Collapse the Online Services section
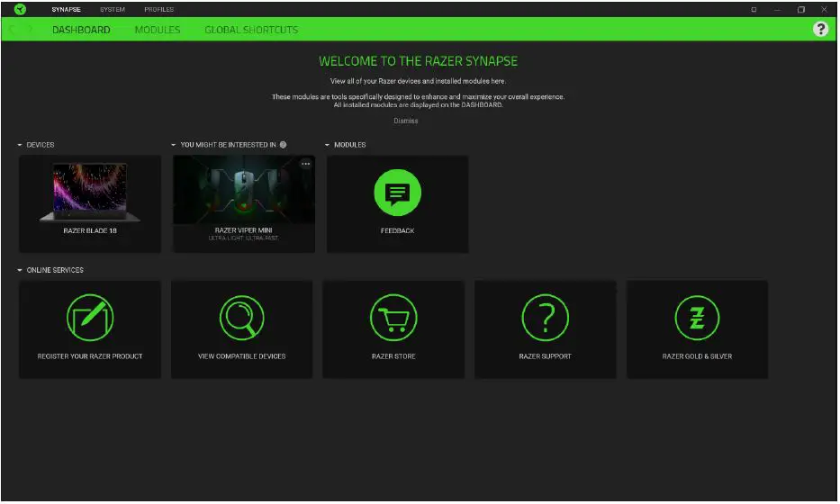This screenshot has width=840, height=504. (20, 271)
